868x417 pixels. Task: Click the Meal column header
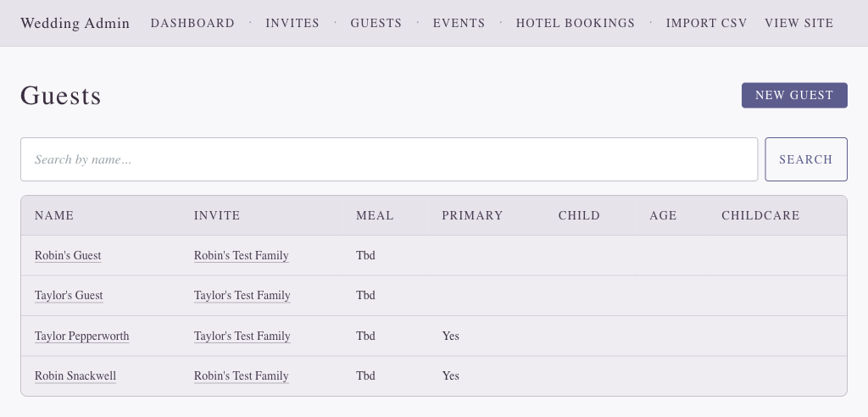[x=375, y=215]
